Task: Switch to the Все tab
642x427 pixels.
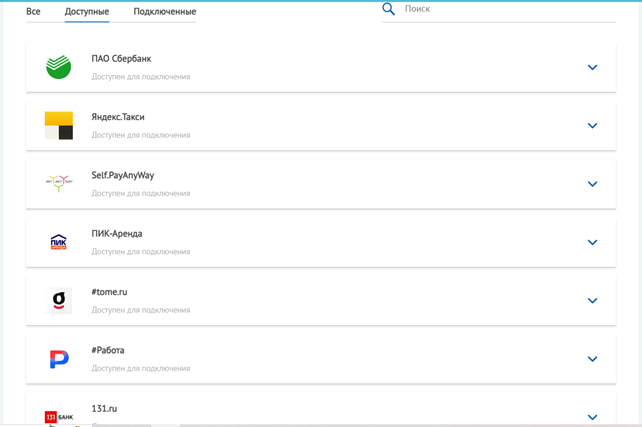Action: (33, 11)
